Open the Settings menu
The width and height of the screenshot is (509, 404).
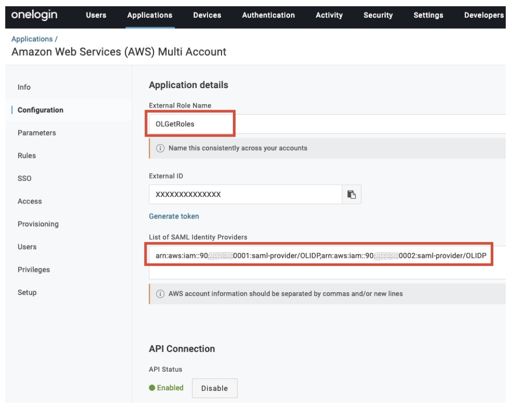[x=428, y=15]
